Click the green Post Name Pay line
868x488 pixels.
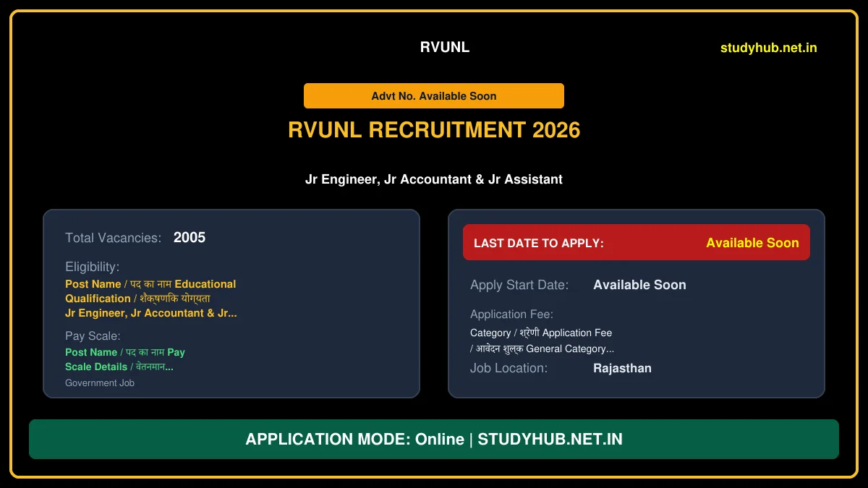(x=125, y=352)
